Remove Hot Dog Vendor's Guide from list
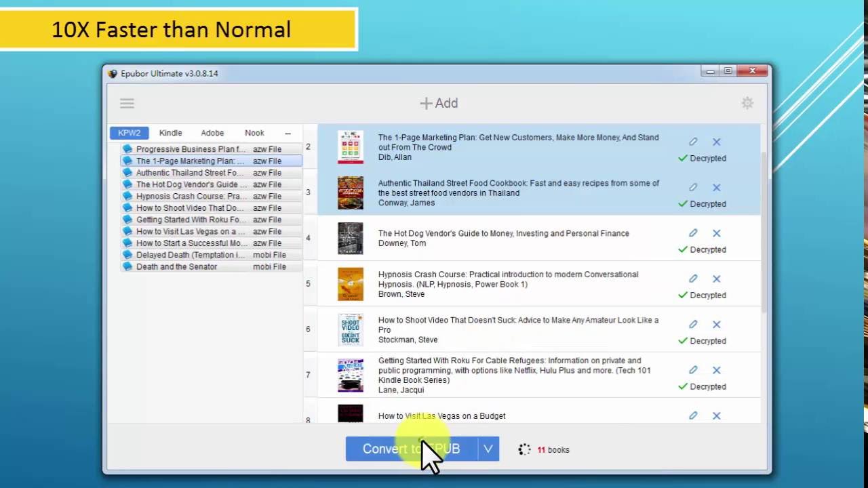Viewport: 868px width, 488px height. point(716,233)
